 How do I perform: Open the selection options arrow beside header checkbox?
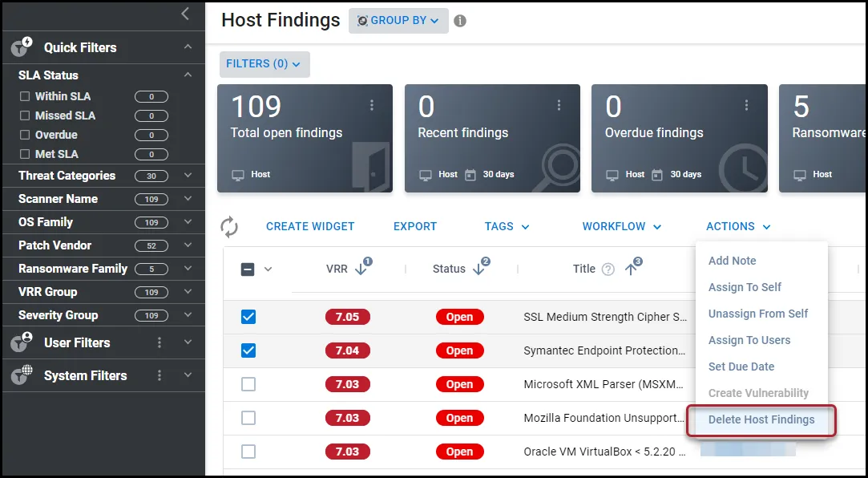click(268, 269)
